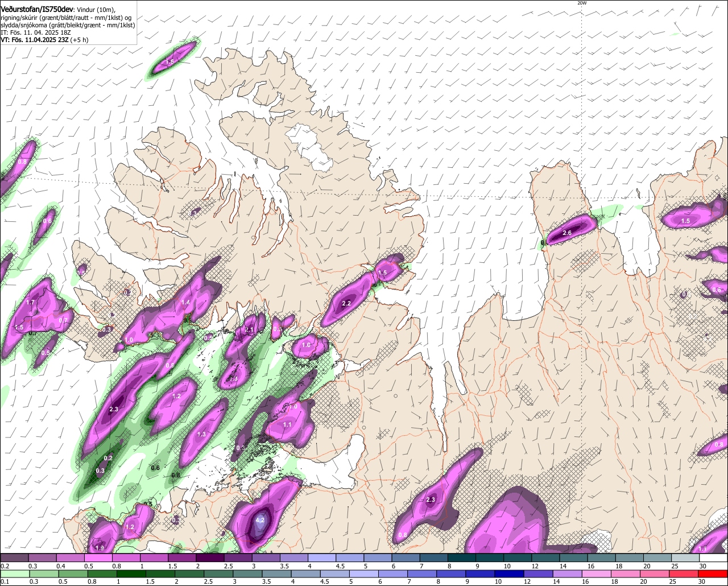Click the "20W" longitude label
The image size is (728, 586).
pos(582,3)
